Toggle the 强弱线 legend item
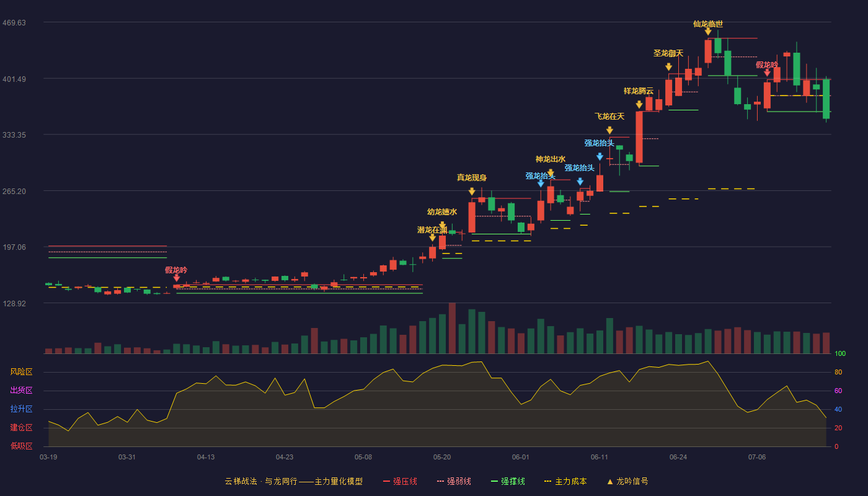The image size is (868, 496). pos(454,481)
